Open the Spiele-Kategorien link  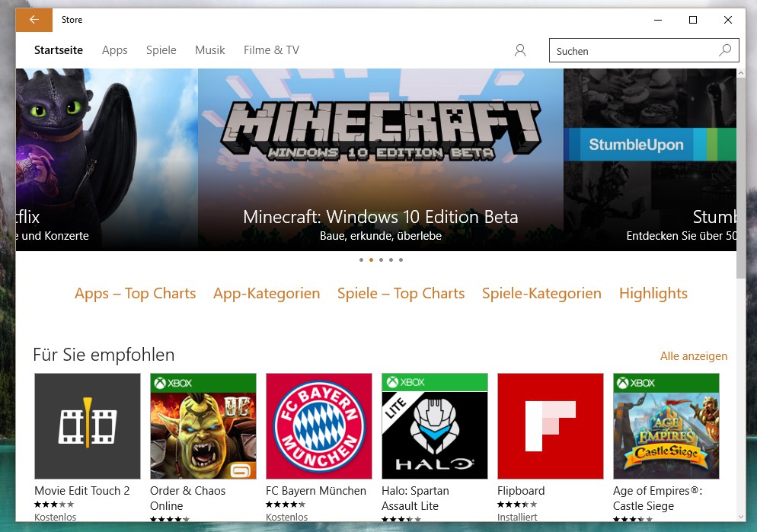541,294
